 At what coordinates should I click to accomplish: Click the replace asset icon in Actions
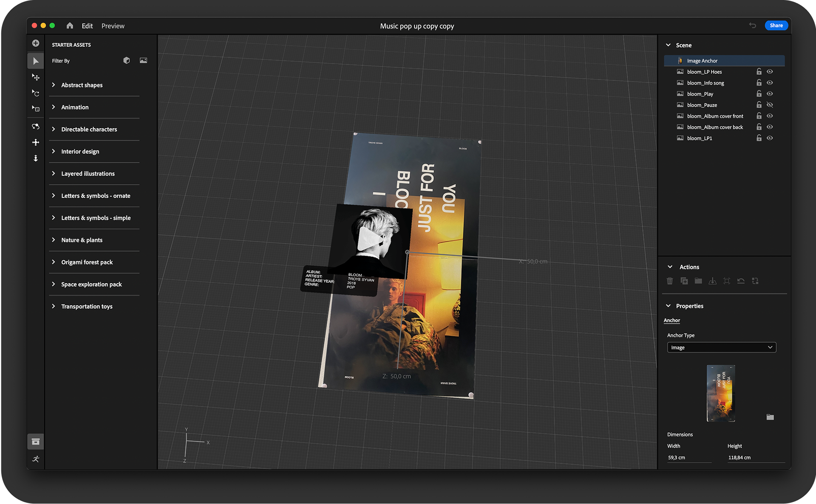pyautogui.click(x=755, y=281)
